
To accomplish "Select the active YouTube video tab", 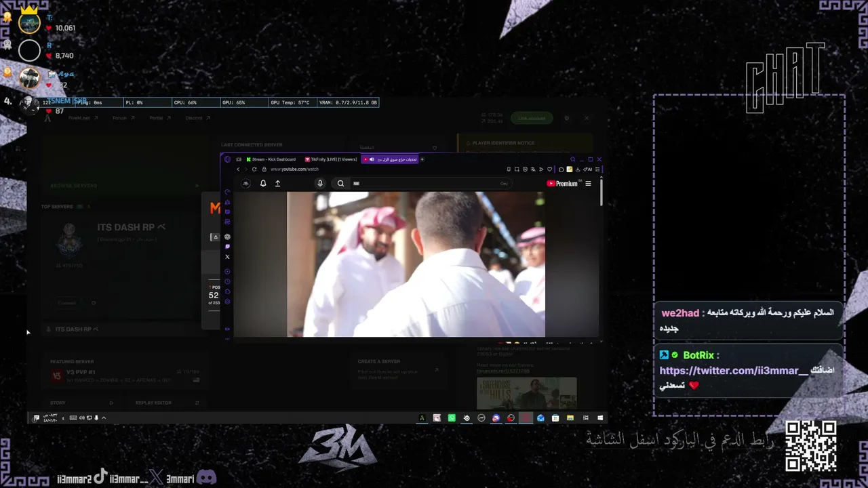I will [389, 159].
